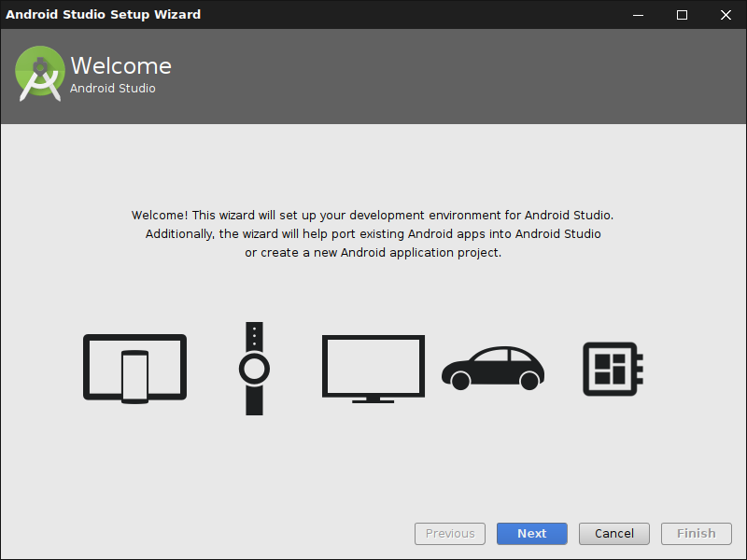Select the phone and tablet device icon
The height and width of the screenshot is (560, 747).
(134, 368)
